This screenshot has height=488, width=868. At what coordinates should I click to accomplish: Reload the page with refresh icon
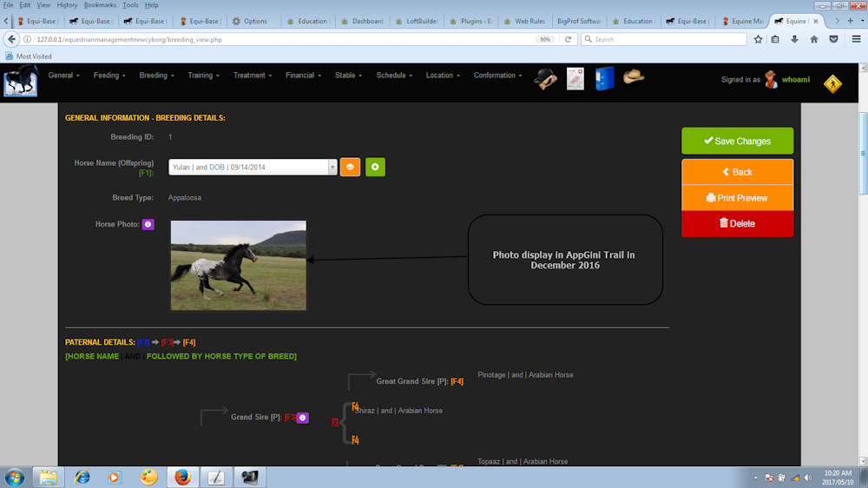tap(568, 39)
